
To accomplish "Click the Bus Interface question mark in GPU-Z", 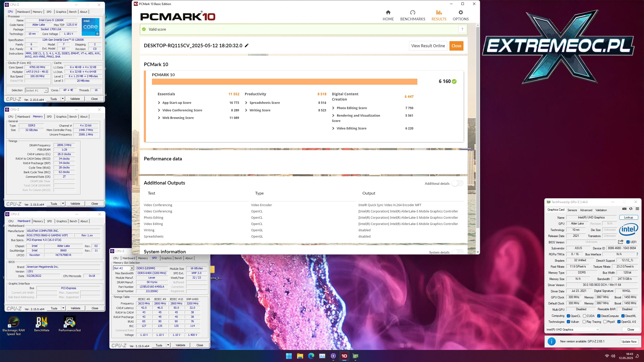I will pos(637,254).
